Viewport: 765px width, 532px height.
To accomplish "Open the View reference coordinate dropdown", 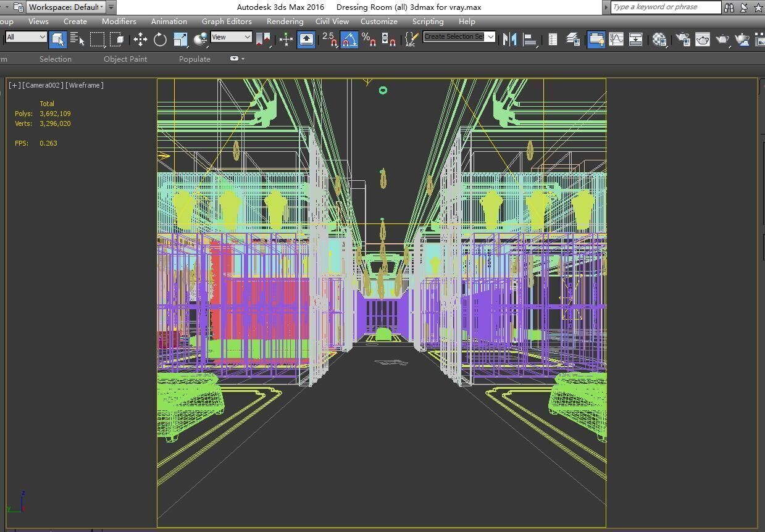I will click(231, 37).
